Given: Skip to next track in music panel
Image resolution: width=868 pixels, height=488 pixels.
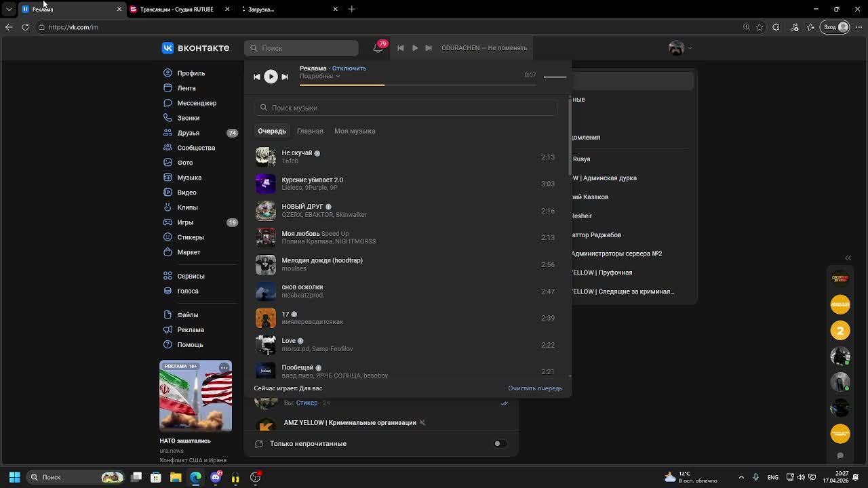Looking at the screenshot, I should 285,77.
